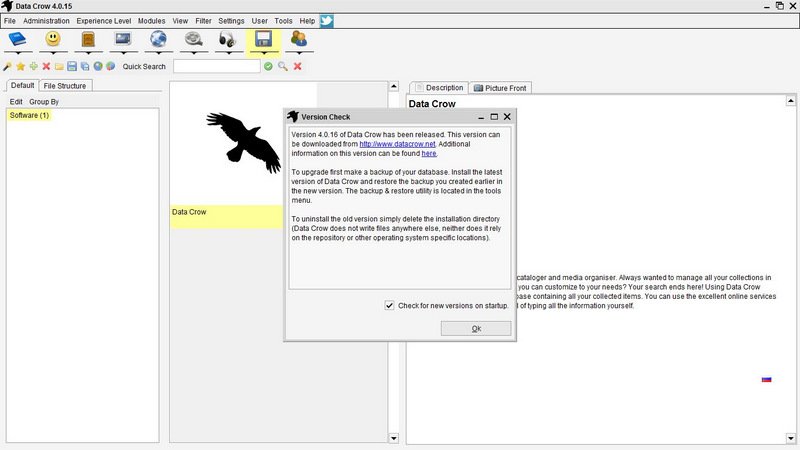The width and height of the screenshot is (800, 450).
Task: Toggle Check for new versions on startup
Action: [389, 305]
